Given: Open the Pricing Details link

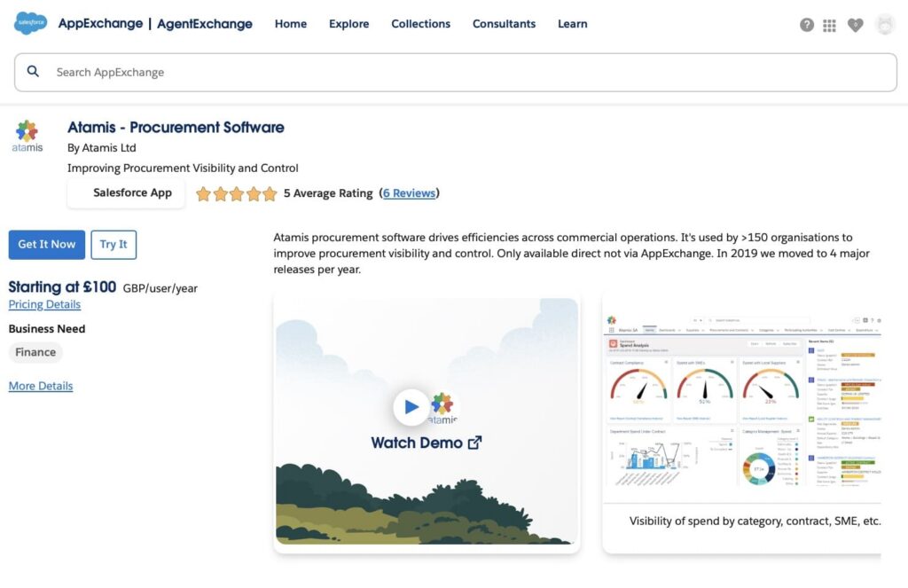Looking at the screenshot, I should pos(44,304).
